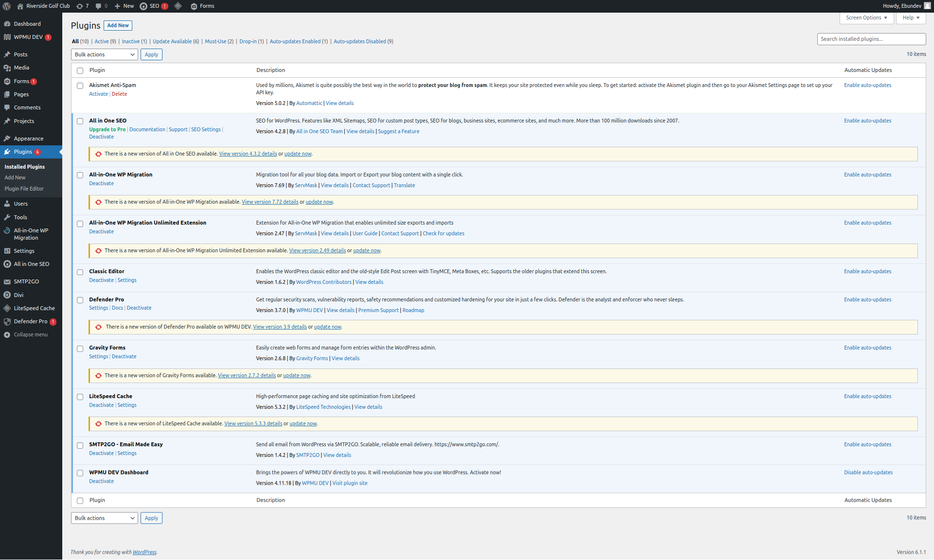Open the Appearance paintbrush icon in the sidebar
The width and height of the screenshot is (934, 560).
click(7, 139)
